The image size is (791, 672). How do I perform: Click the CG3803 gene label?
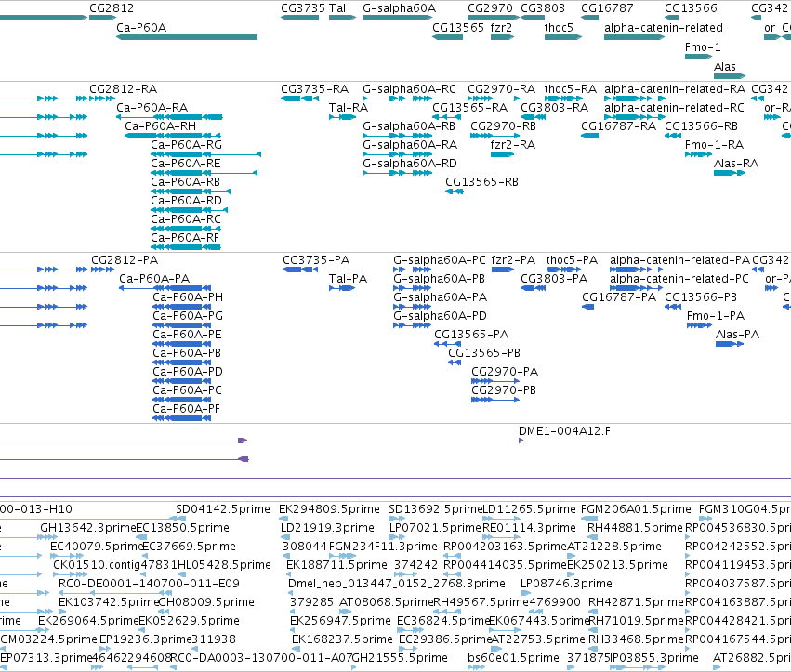click(x=542, y=8)
